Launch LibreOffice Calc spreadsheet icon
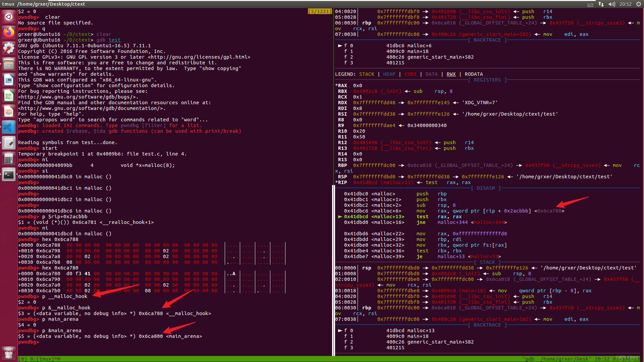The width and height of the screenshot is (644, 362). 9,96
